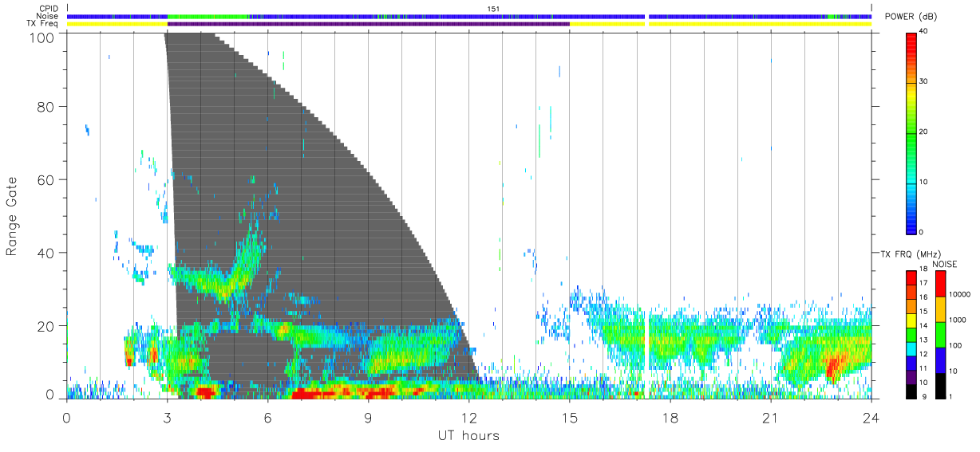Click the 9 tick on the UT hours axis
Viewport: 980px width, 452px height.
point(368,418)
